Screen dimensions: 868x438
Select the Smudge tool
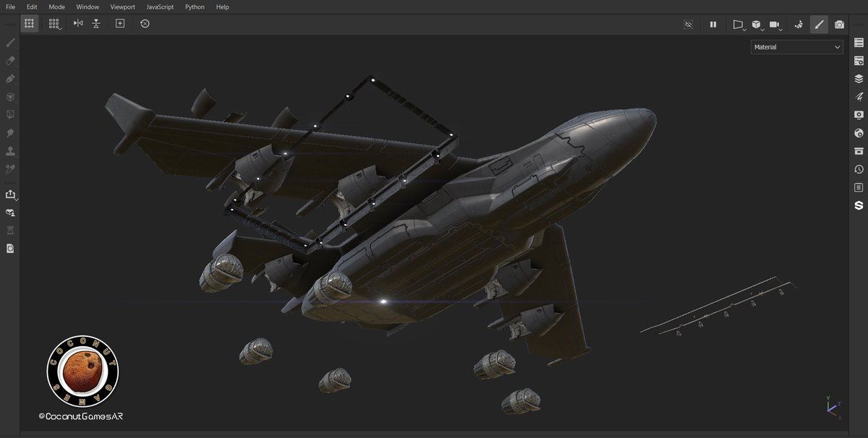[10, 133]
